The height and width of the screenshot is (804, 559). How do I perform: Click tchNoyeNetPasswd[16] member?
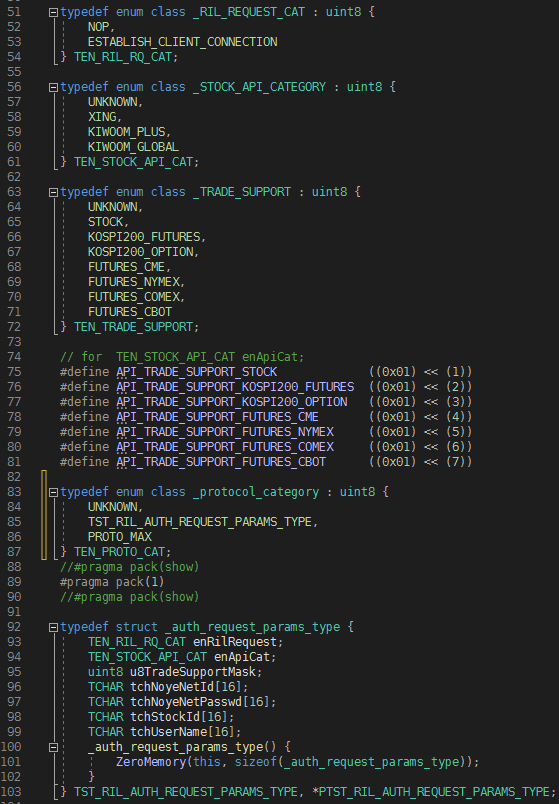coord(200,702)
